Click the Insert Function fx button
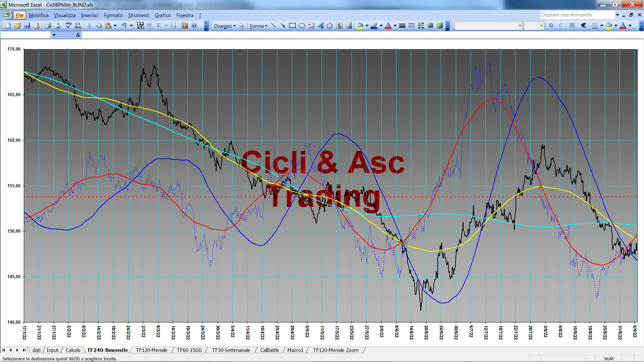The height and width of the screenshot is (362, 644). [x=78, y=35]
